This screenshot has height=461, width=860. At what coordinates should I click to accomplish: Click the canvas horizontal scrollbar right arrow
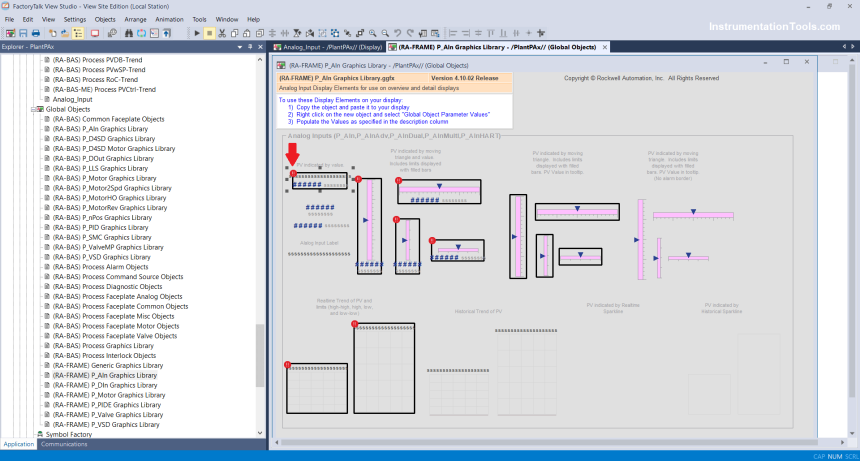tap(842, 442)
